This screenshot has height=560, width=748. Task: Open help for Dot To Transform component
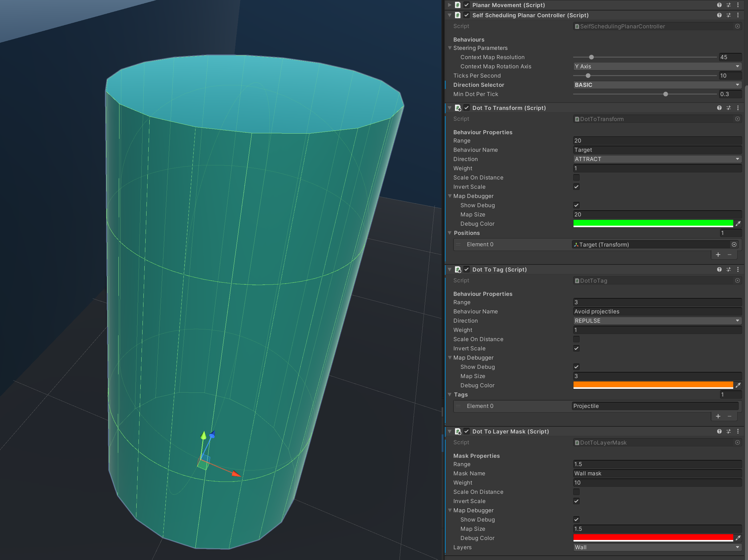[x=719, y=108]
